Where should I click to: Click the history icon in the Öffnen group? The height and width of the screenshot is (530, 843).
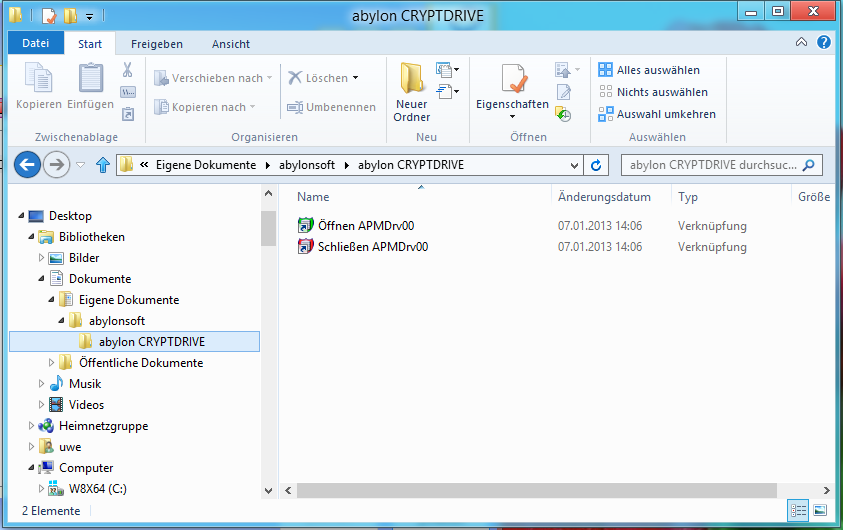(563, 114)
